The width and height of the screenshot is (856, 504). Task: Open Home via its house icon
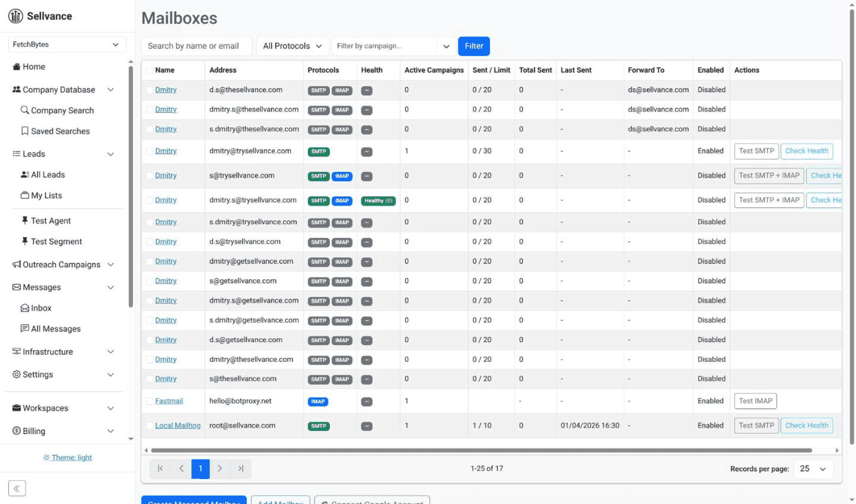tap(17, 67)
